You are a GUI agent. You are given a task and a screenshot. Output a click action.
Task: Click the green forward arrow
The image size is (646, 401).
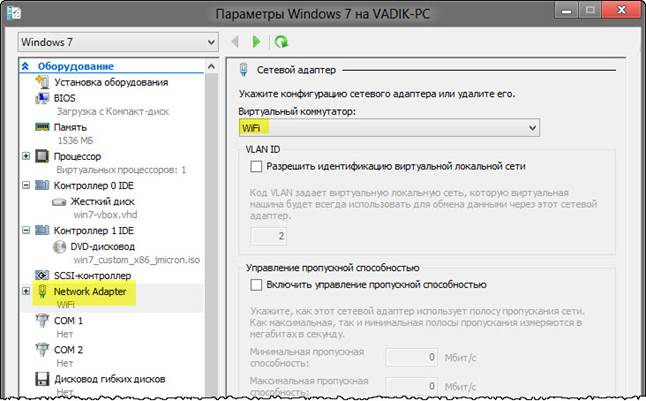click(x=256, y=42)
